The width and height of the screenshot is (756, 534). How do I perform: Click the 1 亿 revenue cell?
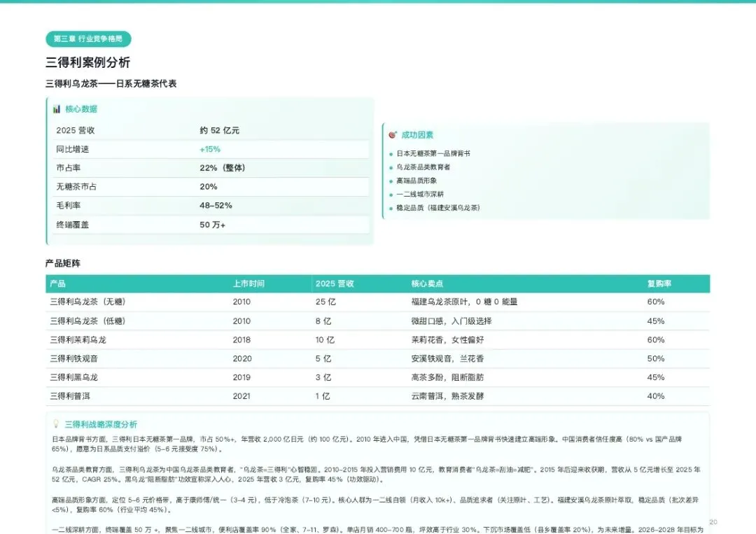pyautogui.click(x=323, y=397)
